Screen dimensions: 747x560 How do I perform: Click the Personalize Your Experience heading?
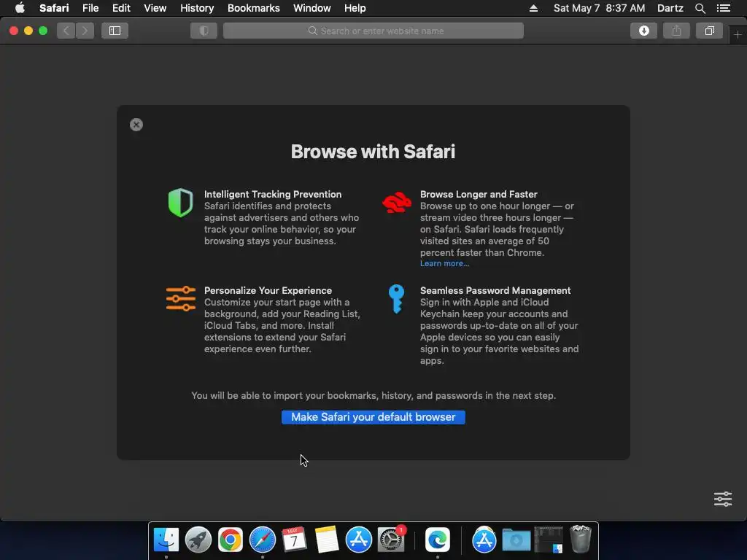(268, 290)
